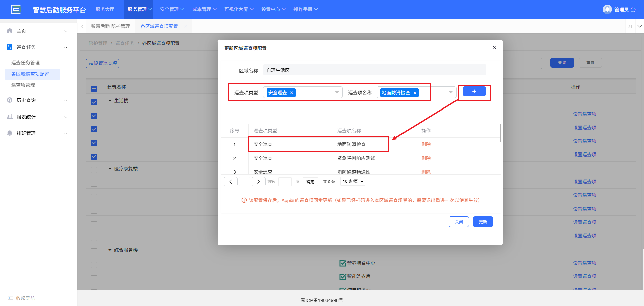Click the blue plus add button
The height and width of the screenshot is (306, 644).
click(474, 91)
